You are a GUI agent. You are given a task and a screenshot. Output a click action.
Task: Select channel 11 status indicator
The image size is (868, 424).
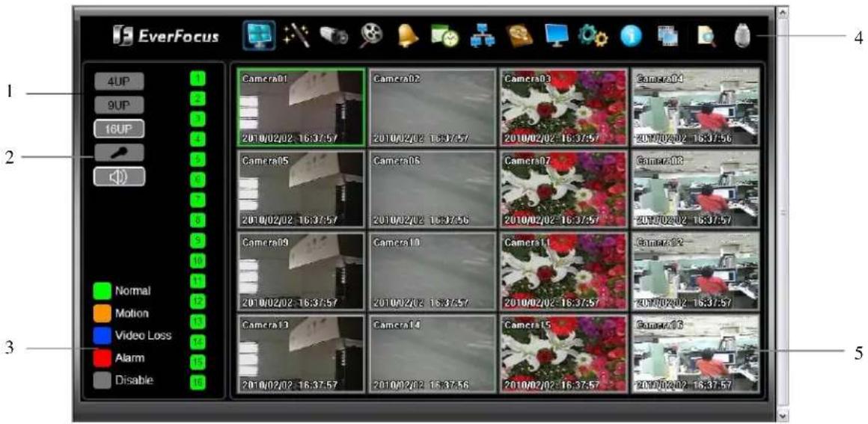pos(199,280)
